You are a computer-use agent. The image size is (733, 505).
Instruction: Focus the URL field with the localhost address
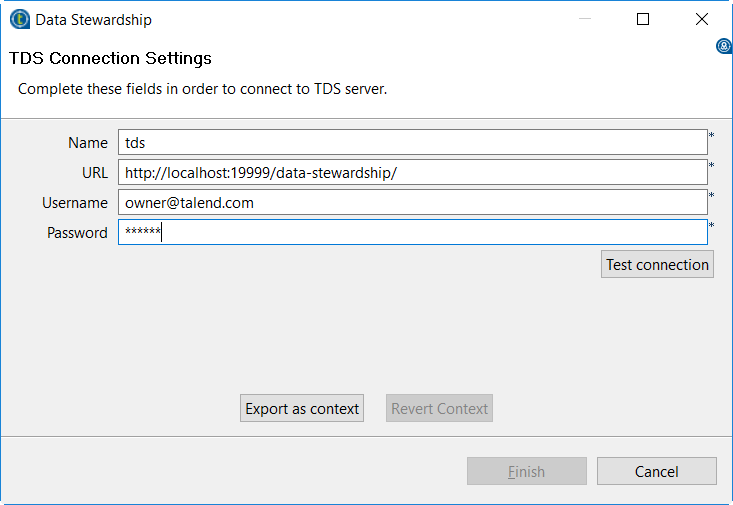coord(412,173)
